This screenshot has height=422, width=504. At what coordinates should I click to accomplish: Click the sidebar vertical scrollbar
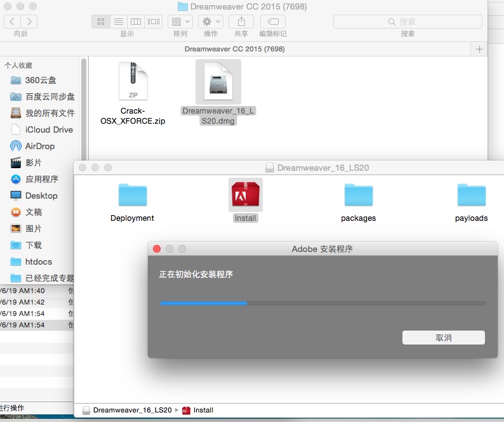84,109
